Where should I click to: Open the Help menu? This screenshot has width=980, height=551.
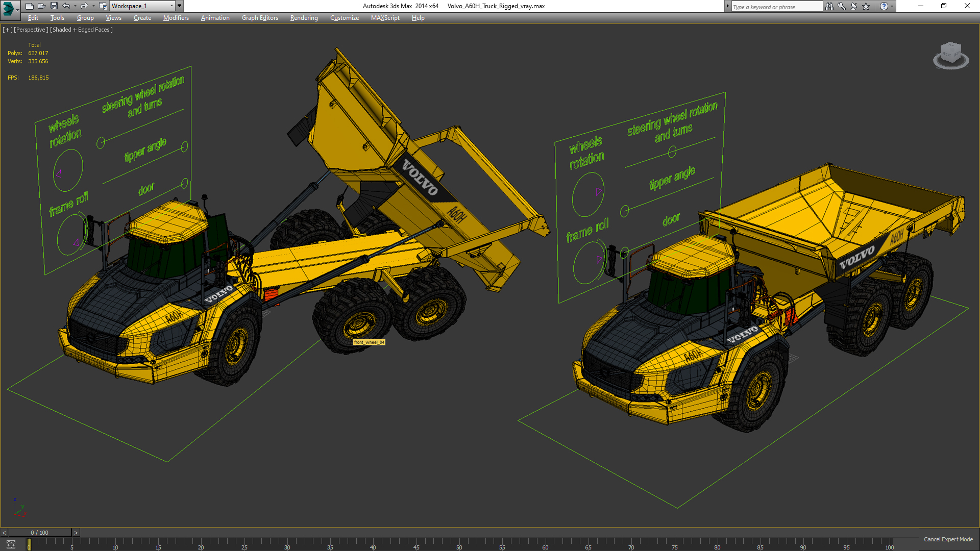[x=418, y=18]
